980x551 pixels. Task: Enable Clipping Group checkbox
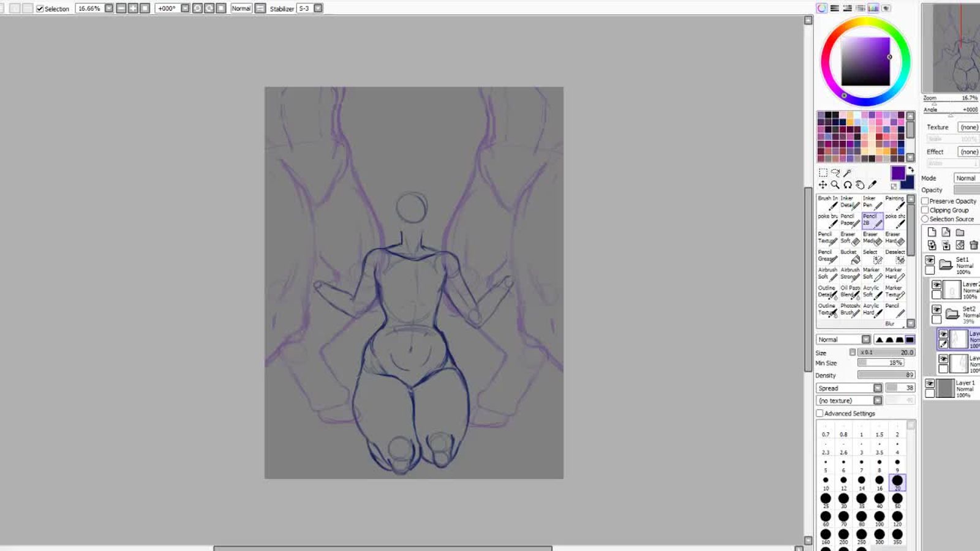pyautogui.click(x=925, y=210)
